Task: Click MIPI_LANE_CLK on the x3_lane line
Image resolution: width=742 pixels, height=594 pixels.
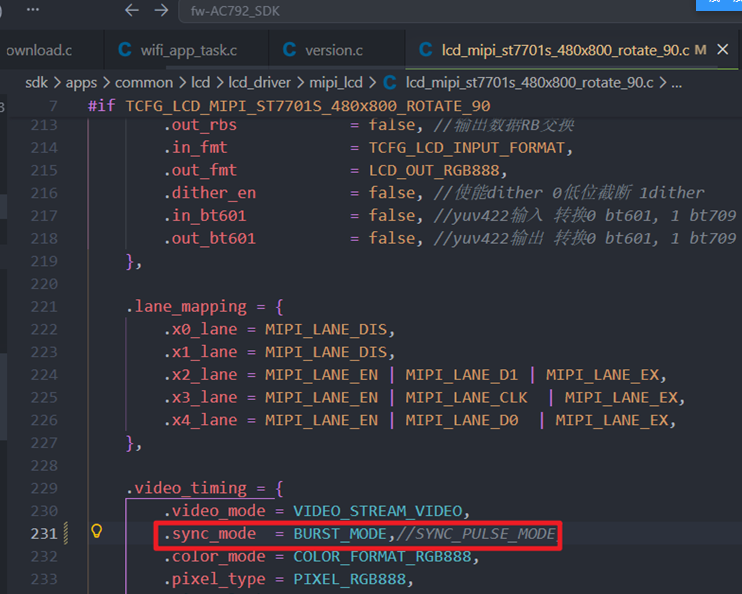Action: 466,398
